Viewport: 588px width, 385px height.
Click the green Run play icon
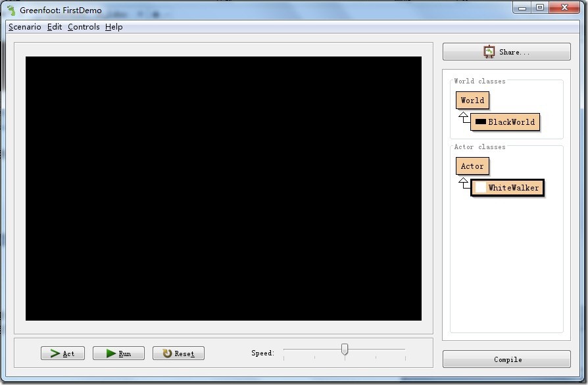[x=110, y=353]
